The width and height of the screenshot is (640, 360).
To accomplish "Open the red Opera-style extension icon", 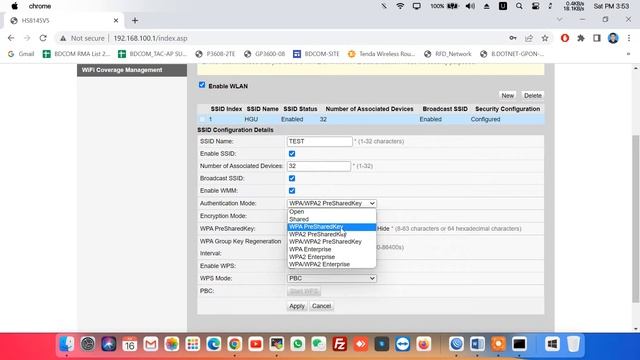I will pyautogui.click(x=565, y=38).
